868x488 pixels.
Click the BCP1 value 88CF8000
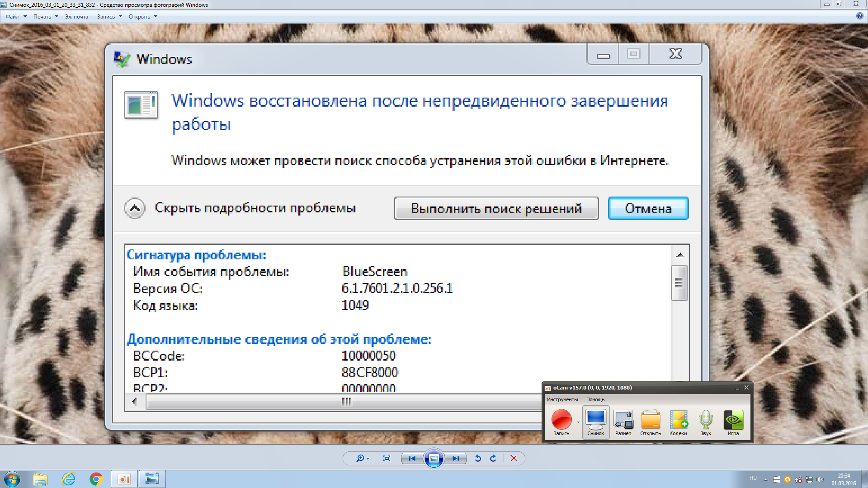pos(370,372)
